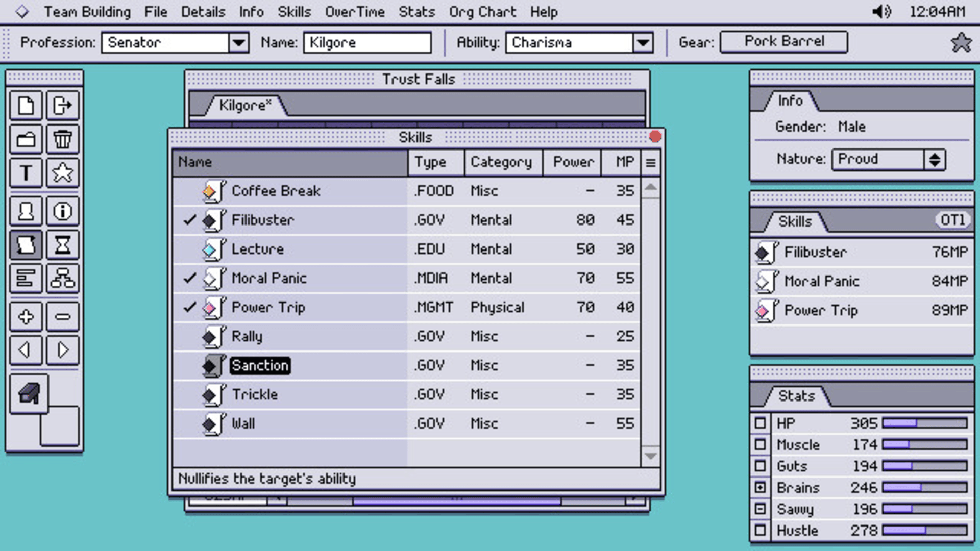Click the speaker volume icon in menu bar
Viewport: 980px width, 551px height.
[x=881, y=11]
